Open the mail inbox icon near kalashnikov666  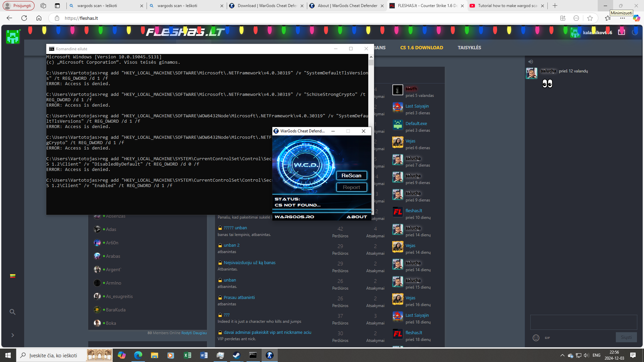(622, 32)
